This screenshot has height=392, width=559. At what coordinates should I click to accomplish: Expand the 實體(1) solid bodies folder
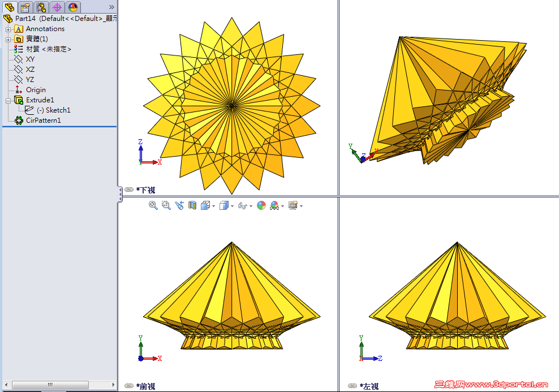(x=7, y=39)
